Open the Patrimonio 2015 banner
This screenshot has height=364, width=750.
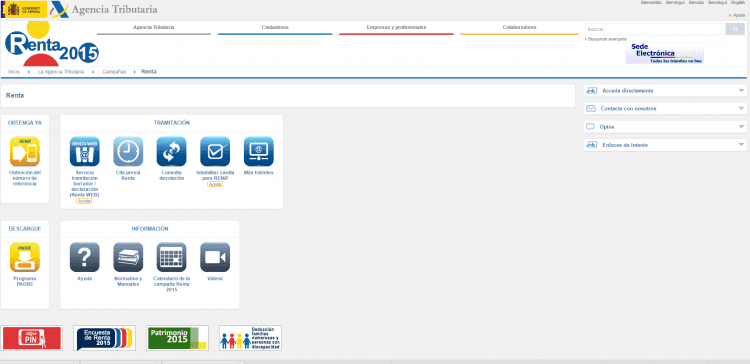(x=177, y=338)
